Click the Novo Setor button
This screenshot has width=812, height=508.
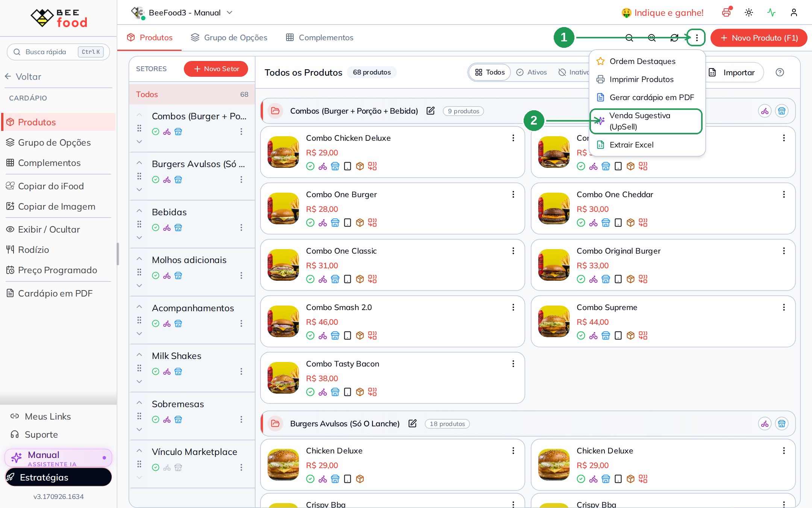point(216,69)
